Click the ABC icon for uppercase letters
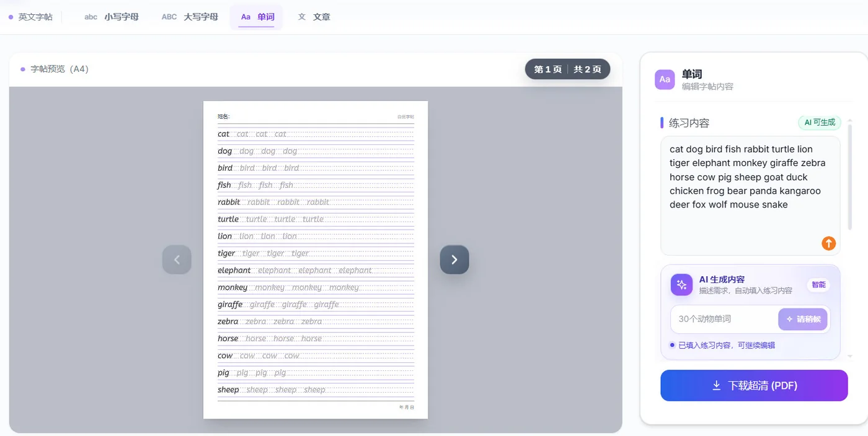Screen dimensions: 868x436 [x=169, y=17]
